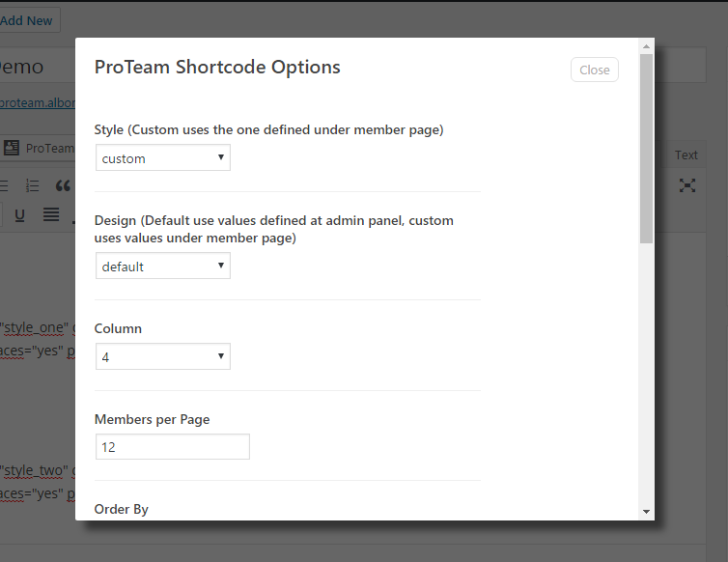Click the Add New button
Image resolution: width=728 pixels, height=562 pixels.
click(x=26, y=20)
